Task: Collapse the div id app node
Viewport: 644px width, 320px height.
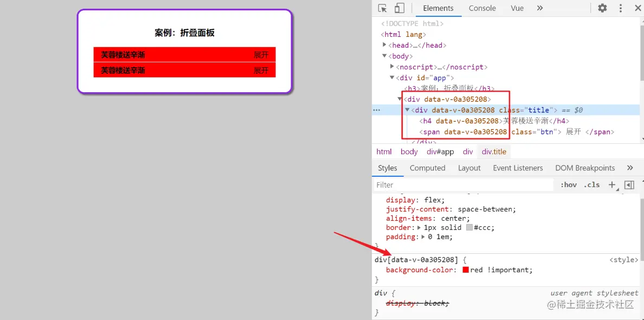Action: tap(392, 77)
